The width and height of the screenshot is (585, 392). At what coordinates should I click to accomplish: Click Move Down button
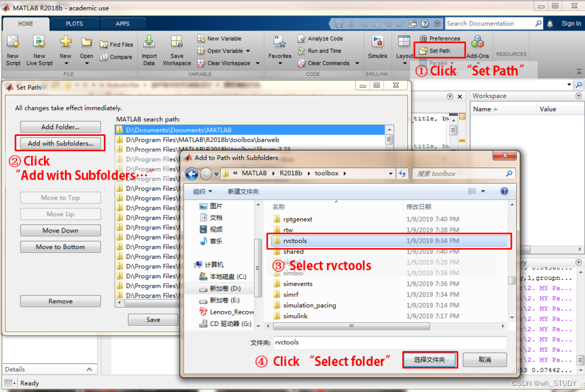tap(60, 230)
